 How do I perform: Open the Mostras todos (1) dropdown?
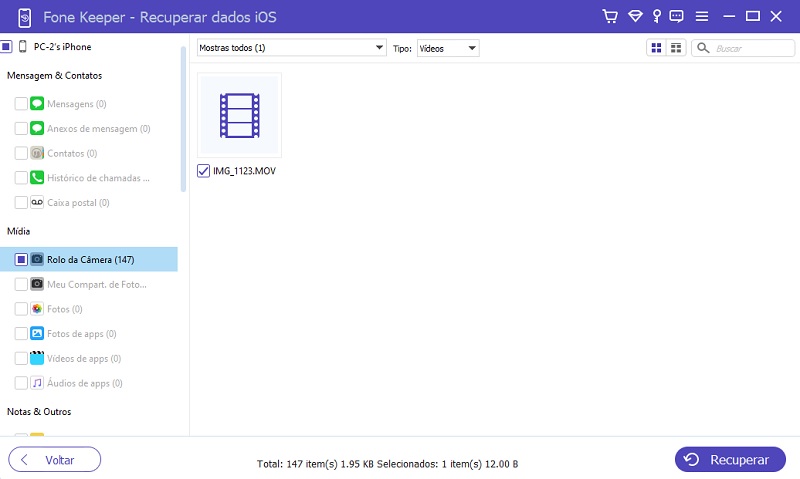coord(291,48)
